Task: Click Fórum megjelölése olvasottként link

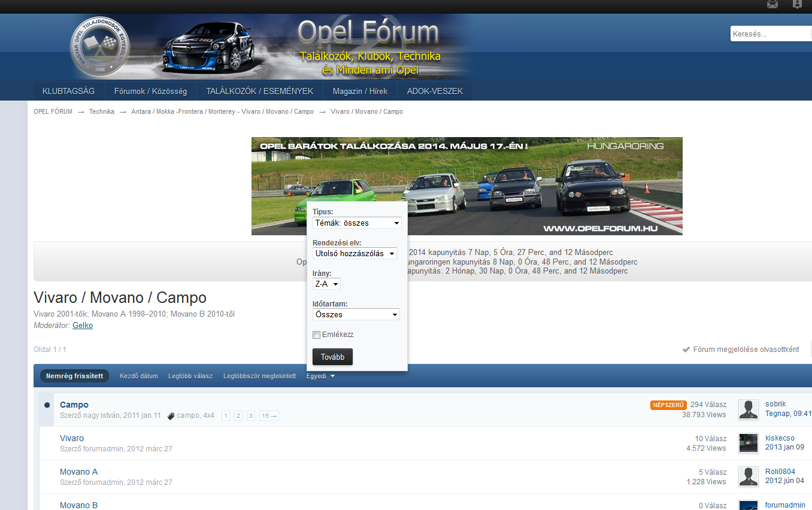Action: pos(746,350)
